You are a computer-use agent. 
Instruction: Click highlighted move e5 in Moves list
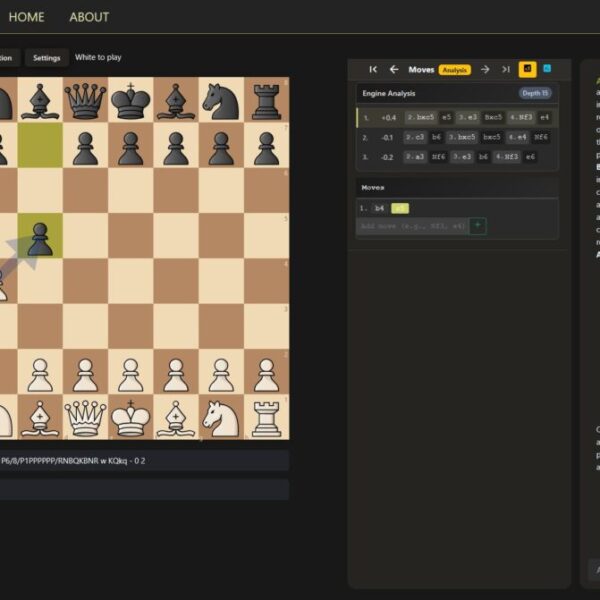click(400, 208)
